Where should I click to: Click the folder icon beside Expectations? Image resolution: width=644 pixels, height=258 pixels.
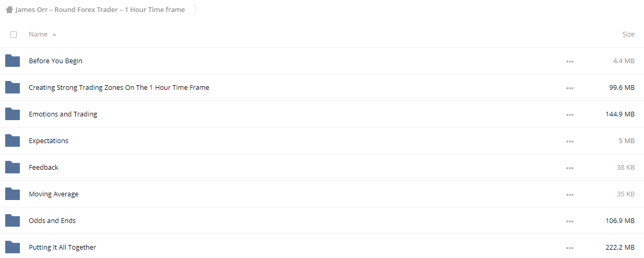[13, 140]
